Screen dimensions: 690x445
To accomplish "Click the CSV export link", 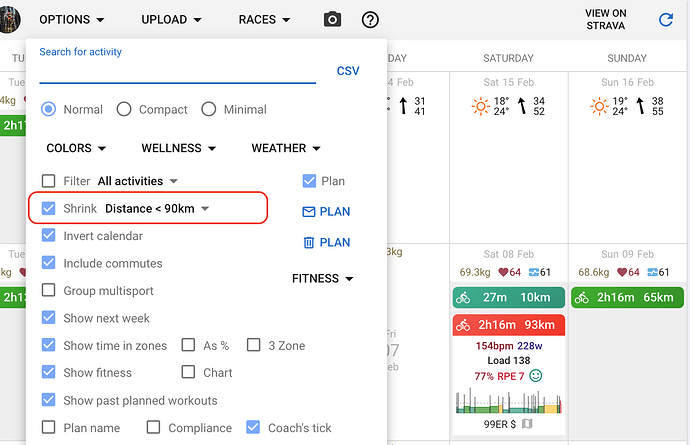I will 348,71.
